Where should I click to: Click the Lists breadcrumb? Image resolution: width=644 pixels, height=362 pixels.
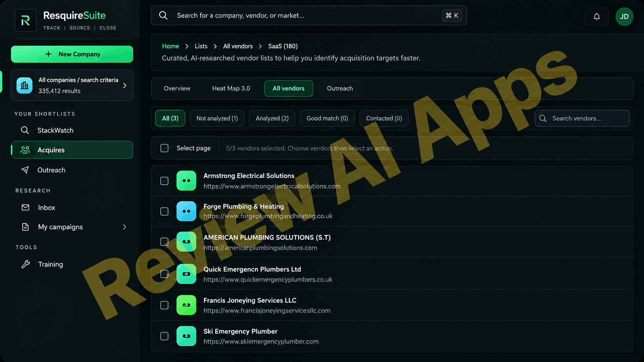(201, 46)
